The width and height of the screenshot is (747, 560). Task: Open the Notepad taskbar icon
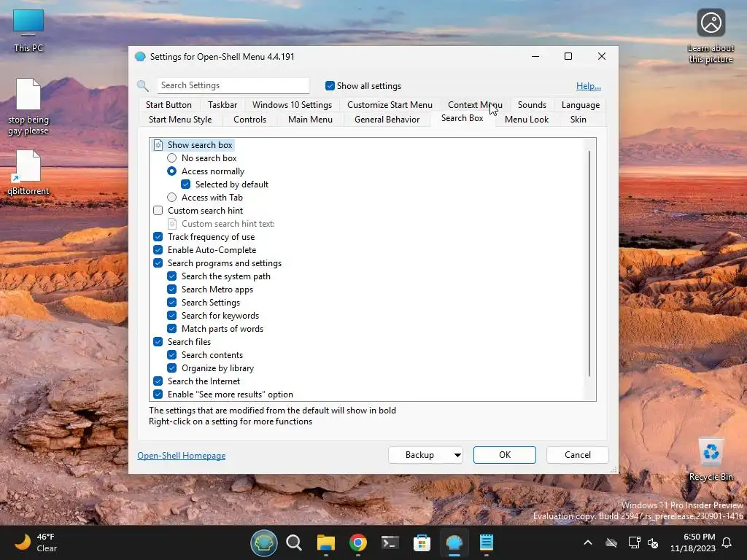pyautogui.click(x=486, y=542)
